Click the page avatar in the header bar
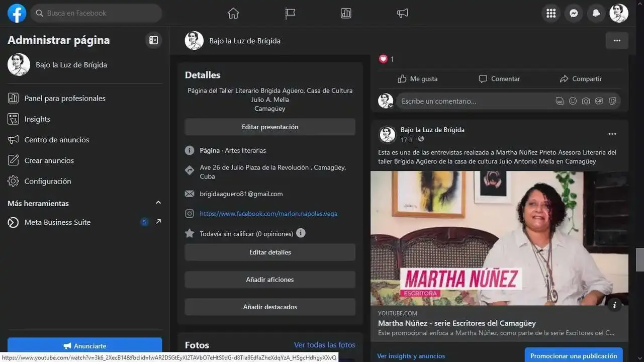Screen dimensions: 644x362 (x=194, y=40)
